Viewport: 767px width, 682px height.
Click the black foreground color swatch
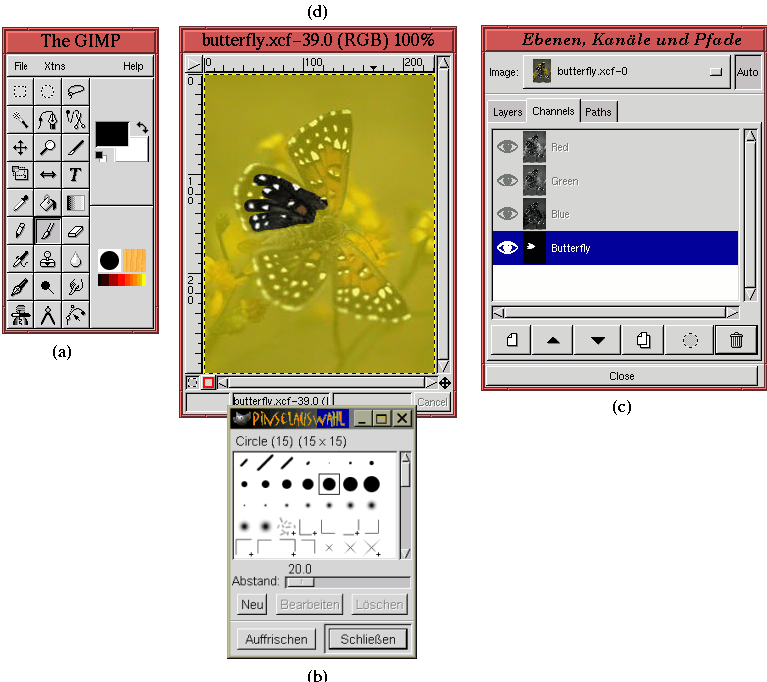111,132
